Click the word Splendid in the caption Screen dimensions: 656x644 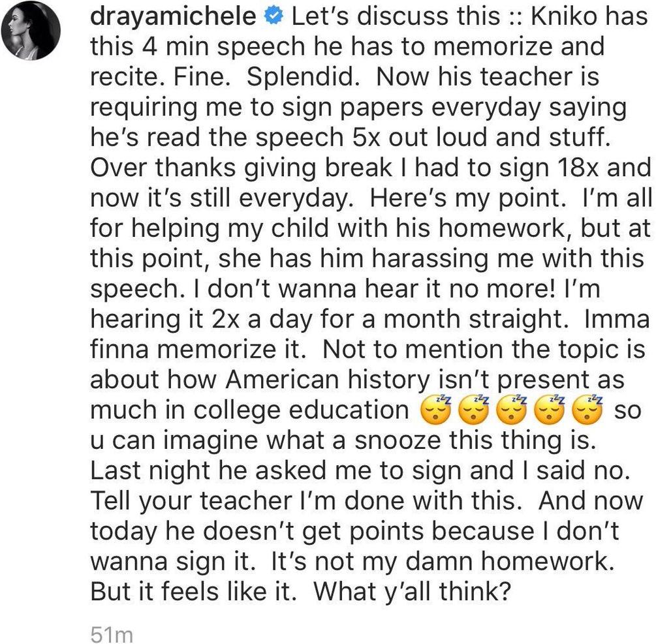click(x=304, y=77)
